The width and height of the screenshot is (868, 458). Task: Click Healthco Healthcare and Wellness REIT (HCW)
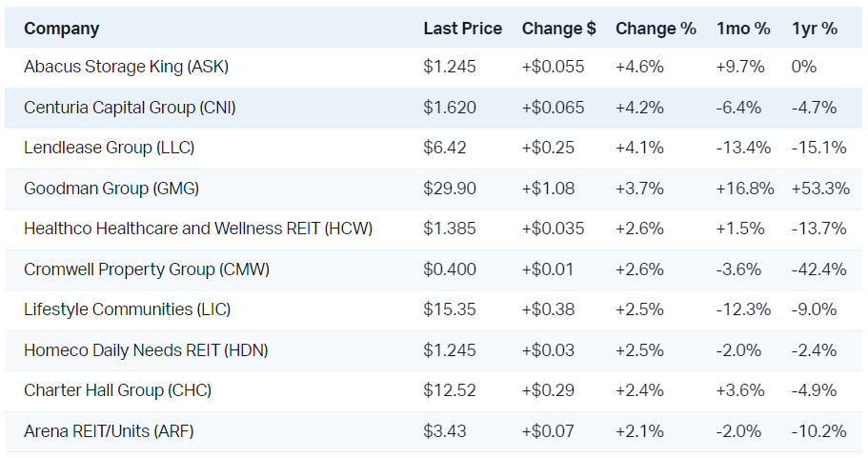(x=198, y=229)
